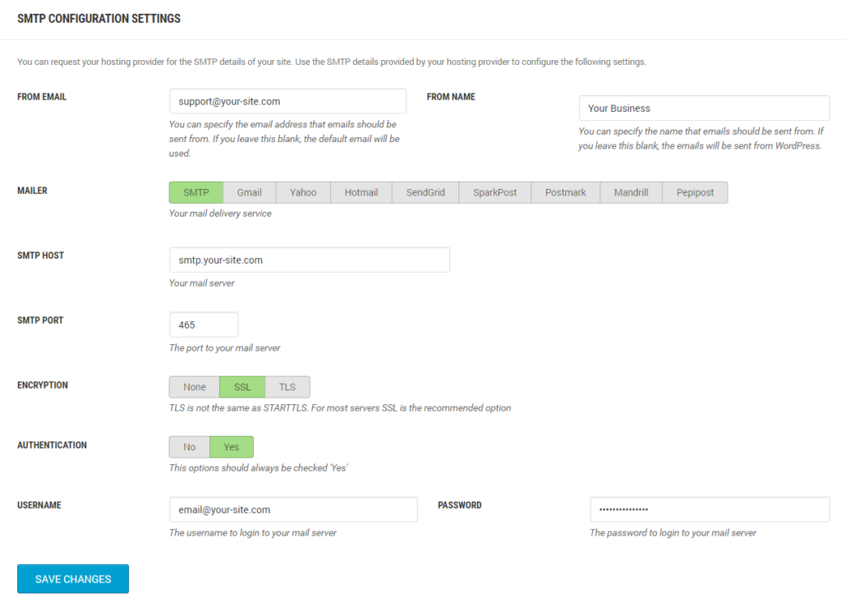Choose SparkPost as mailer
The width and height of the screenshot is (846, 616).
point(494,192)
